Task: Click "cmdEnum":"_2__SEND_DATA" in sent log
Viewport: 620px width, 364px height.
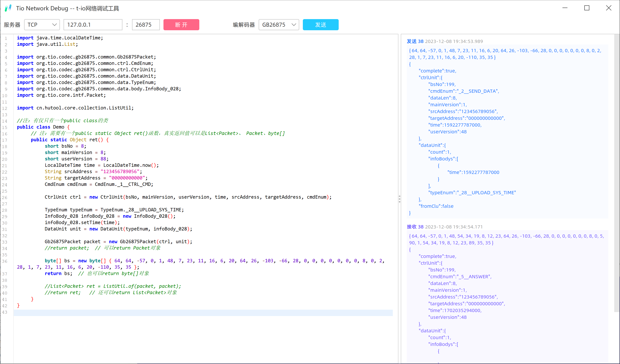Action: tap(464, 91)
